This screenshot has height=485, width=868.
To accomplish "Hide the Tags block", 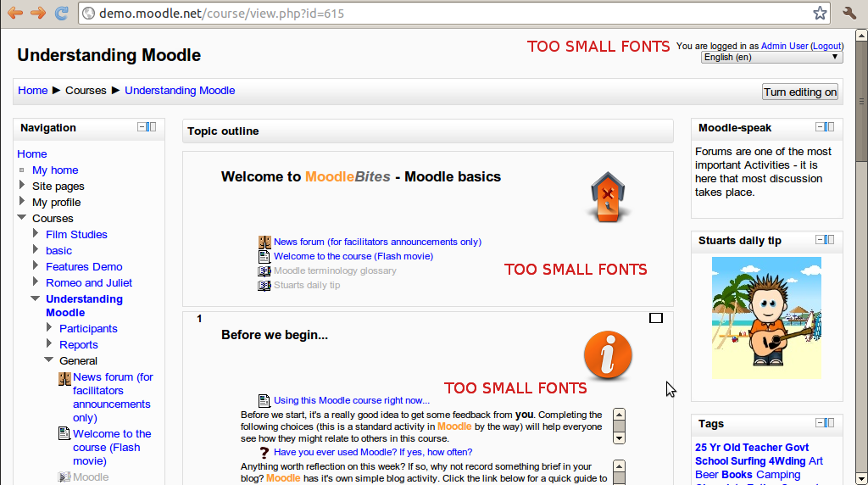I will tap(820, 422).
